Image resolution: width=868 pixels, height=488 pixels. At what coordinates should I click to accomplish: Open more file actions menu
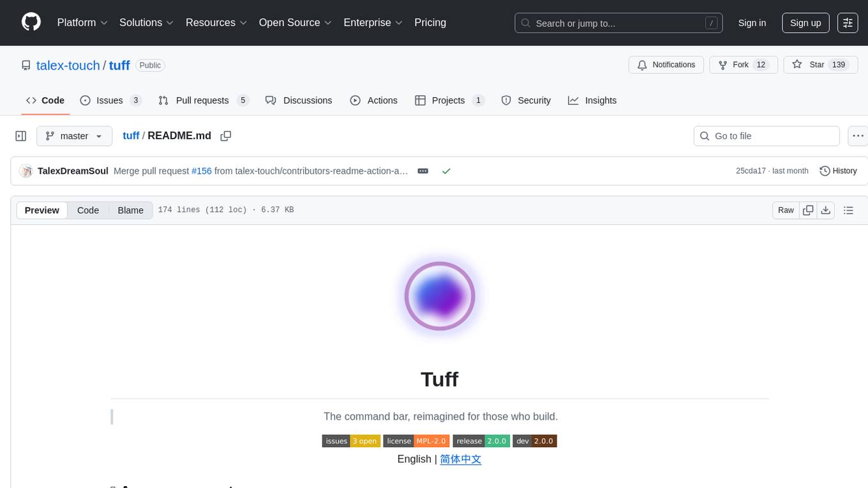coord(858,136)
